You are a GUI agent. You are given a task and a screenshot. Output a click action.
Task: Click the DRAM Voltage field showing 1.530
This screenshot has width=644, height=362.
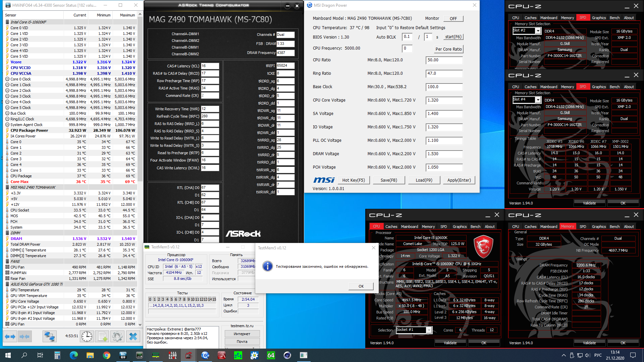tap(444, 154)
